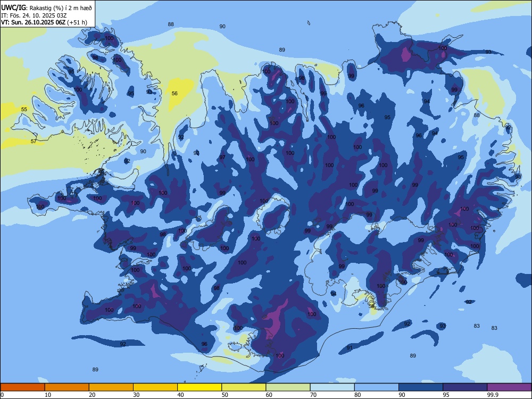This screenshot has width=532, height=399.
Task: Click the "0" legend scale label
Action: pyautogui.click(x=2, y=395)
